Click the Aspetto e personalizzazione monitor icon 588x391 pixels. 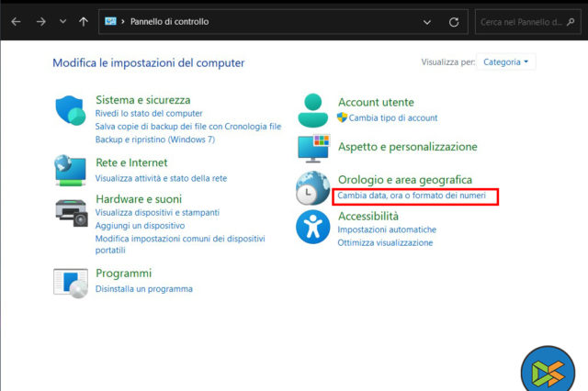click(314, 148)
